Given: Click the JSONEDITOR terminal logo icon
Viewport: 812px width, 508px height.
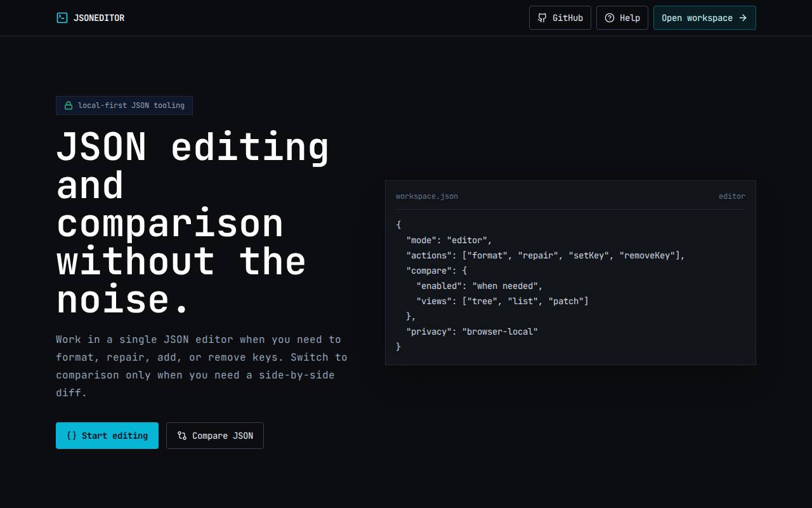Looking at the screenshot, I should [62, 18].
